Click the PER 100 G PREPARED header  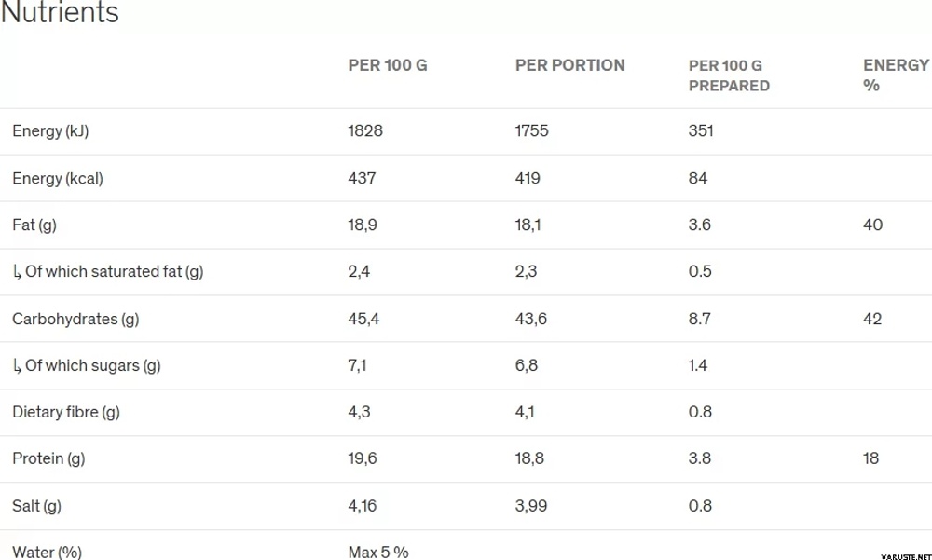pyautogui.click(x=729, y=75)
